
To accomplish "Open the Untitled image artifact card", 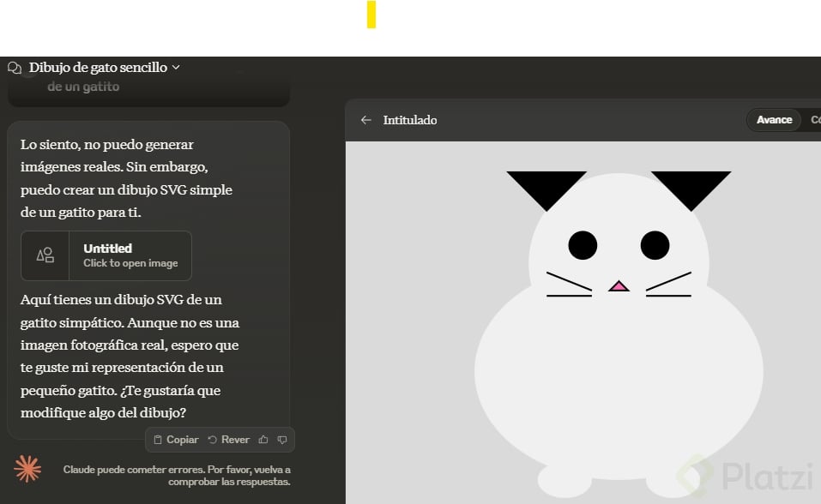I will click(x=106, y=255).
